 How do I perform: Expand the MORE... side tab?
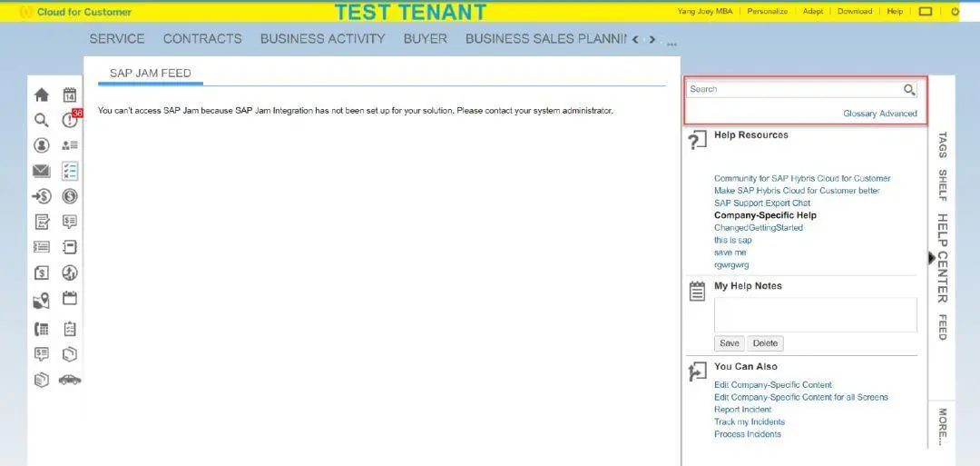[x=942, y=425]
